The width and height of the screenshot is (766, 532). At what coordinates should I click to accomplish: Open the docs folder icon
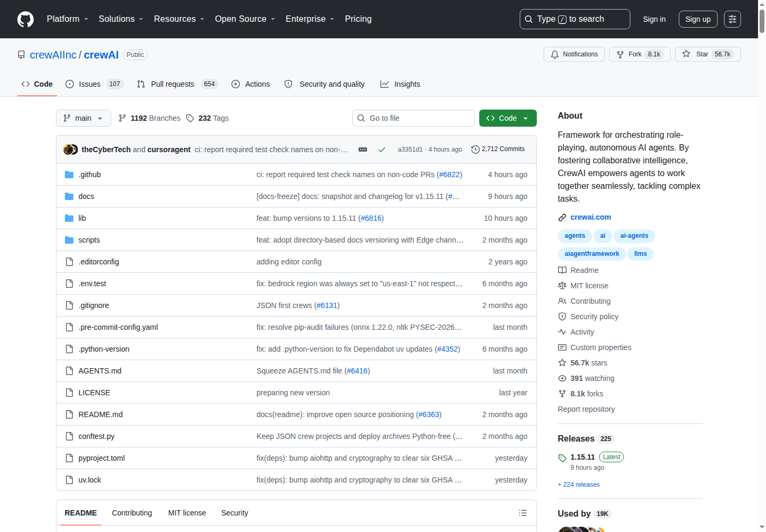click(x=69, y=196)
